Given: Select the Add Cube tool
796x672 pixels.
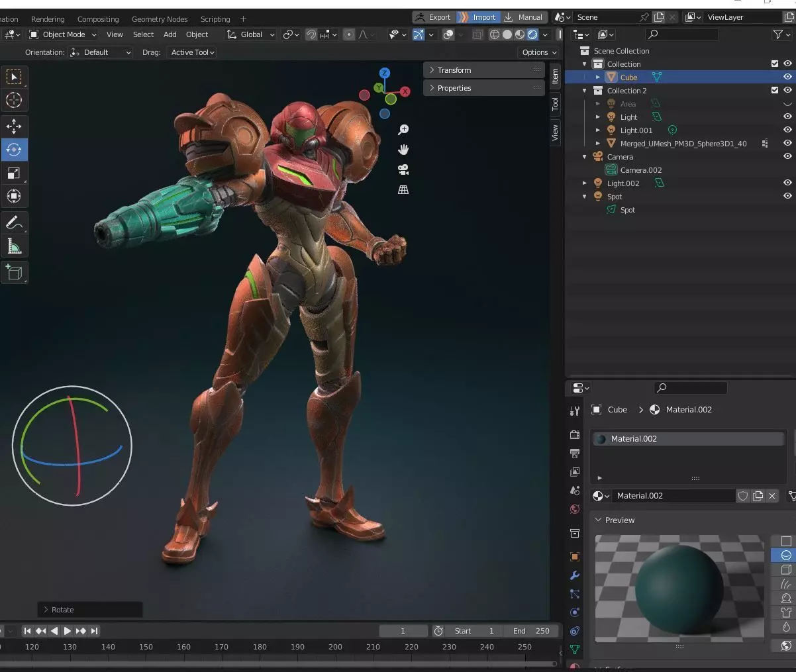Looking at the screenshot, I should pos(14,272).
